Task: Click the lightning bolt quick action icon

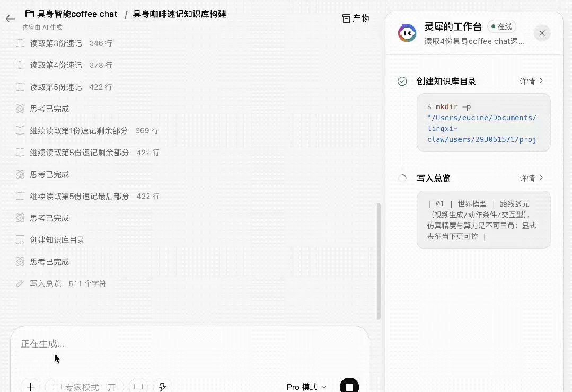Action: pos(163,387)
